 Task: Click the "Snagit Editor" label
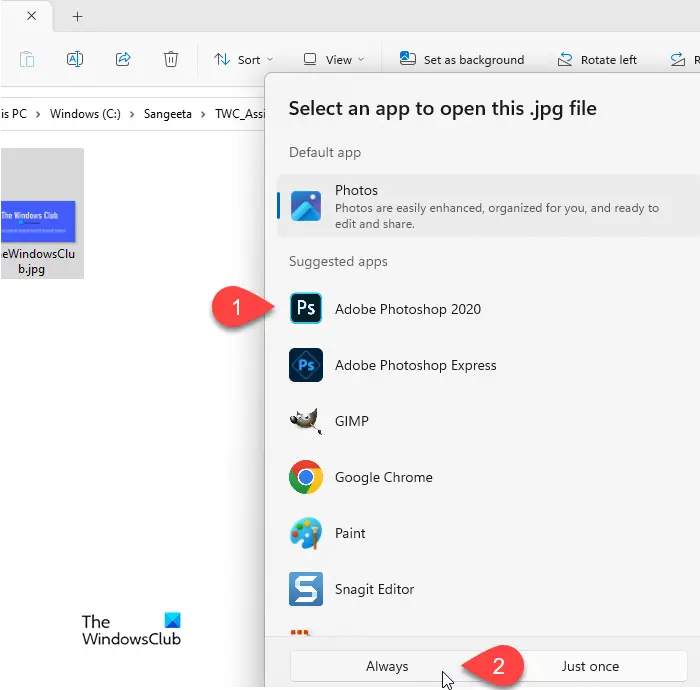[x=375, y=589]
